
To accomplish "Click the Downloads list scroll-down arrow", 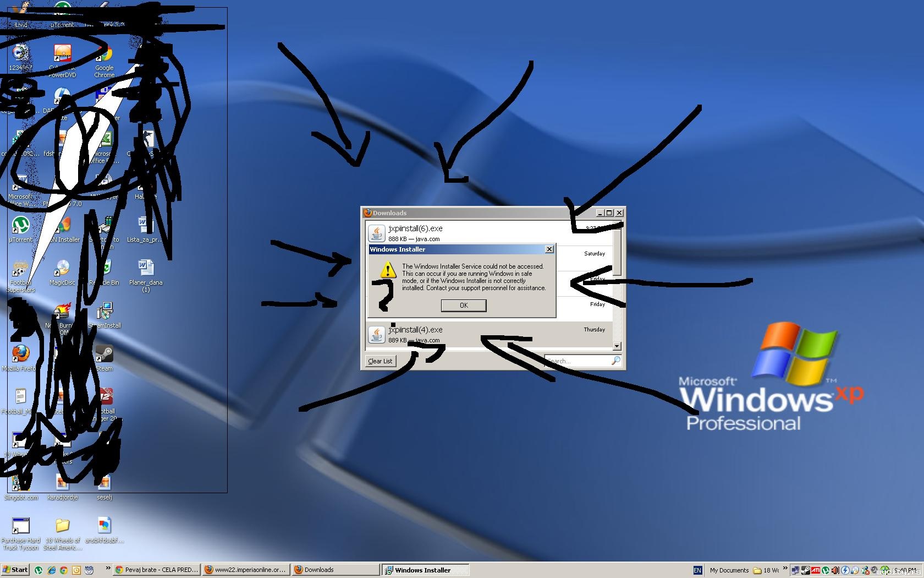I will pyautogui.click(x=617, y=346).
